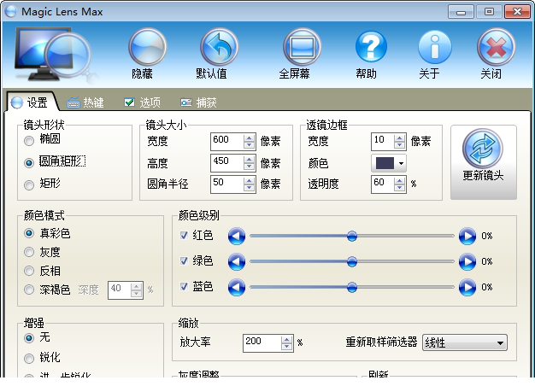Click the lens 宽度 600 spinner arrows

[249, 141]
